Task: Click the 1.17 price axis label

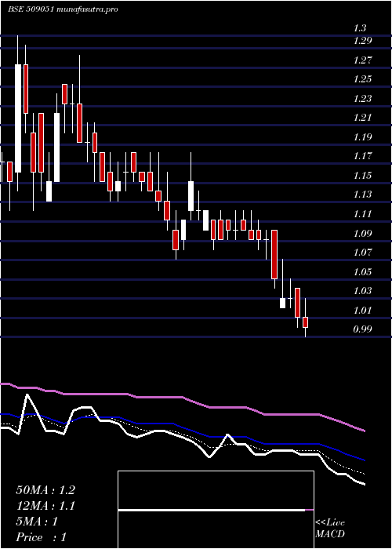Action: coord(362,156)
